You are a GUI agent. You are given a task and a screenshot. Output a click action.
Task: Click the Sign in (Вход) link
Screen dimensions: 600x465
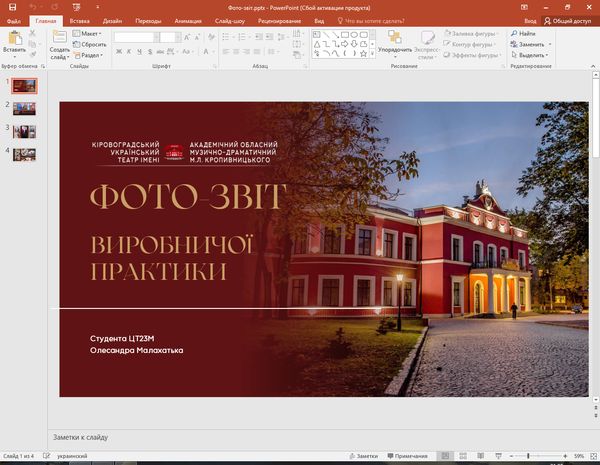click(x=531, y=20)
